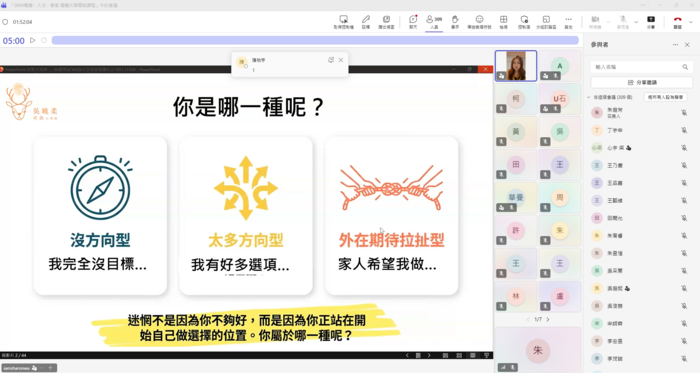Go to next page of participant gallery
Viewport: 700px width, 373px height.
click(x=548, y=319)
